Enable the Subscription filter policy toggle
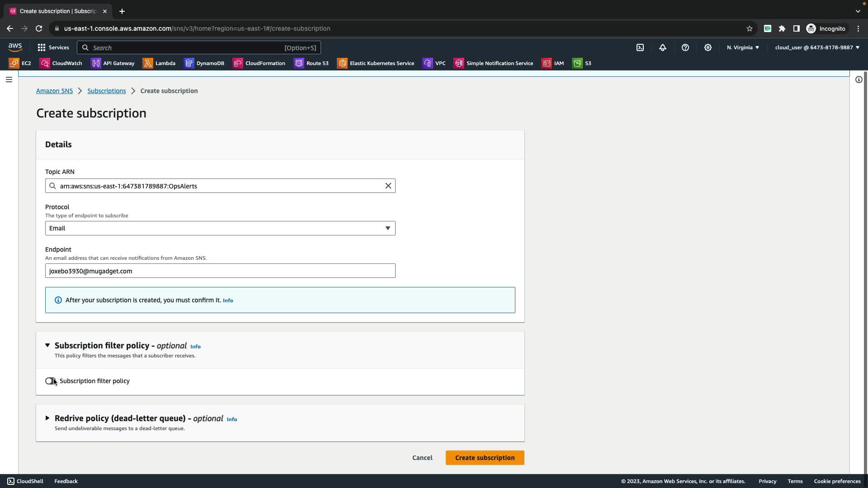868x488 pixels. coord(51,381)
